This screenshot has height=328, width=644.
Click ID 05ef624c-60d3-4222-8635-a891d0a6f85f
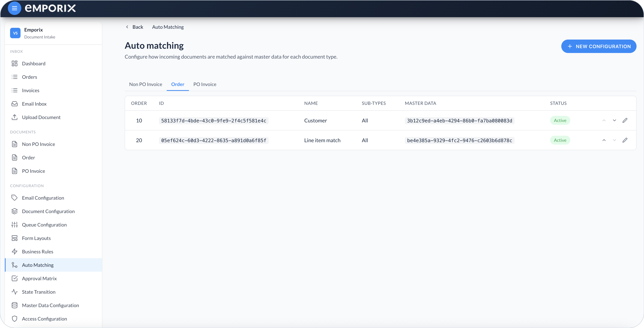[x=214, y=140]
